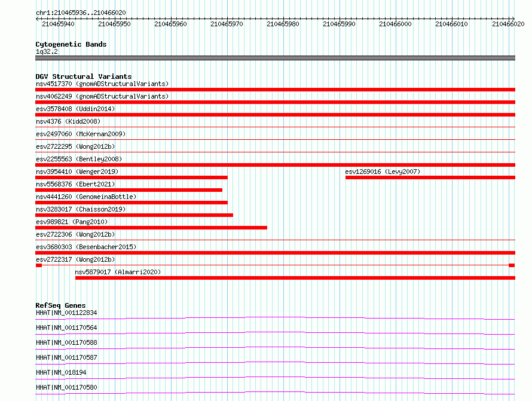Click the red bar under esv989821
The image size is (532, 401).
pyautogui.click(x=151, y=228)
